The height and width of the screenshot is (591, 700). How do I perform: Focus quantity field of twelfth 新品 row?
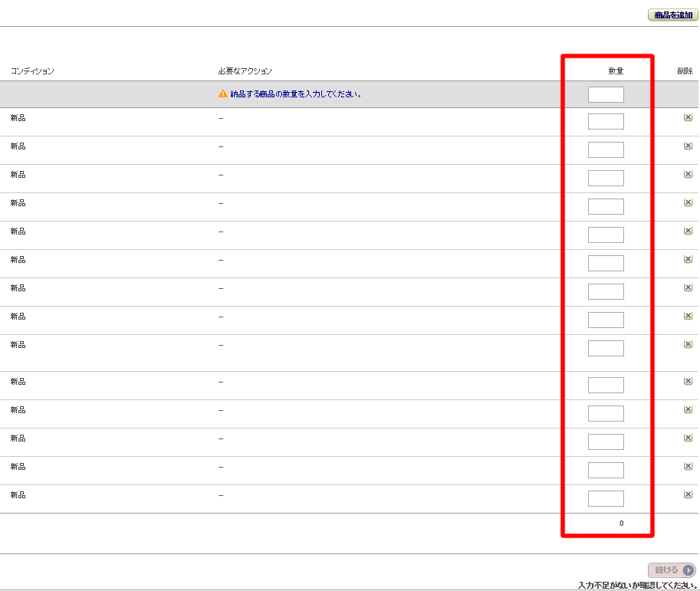(x=606, y=442)
